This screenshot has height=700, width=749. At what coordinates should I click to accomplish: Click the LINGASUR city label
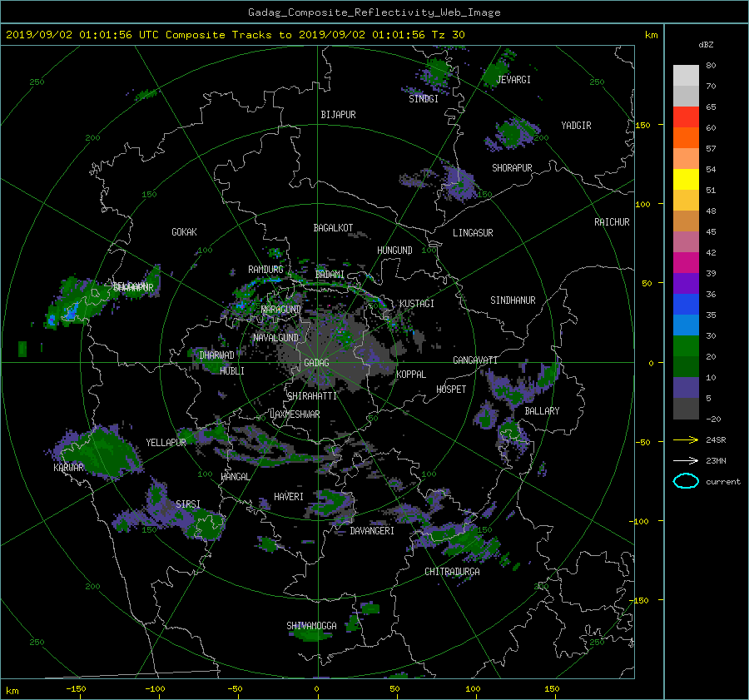tap(473, 233)
